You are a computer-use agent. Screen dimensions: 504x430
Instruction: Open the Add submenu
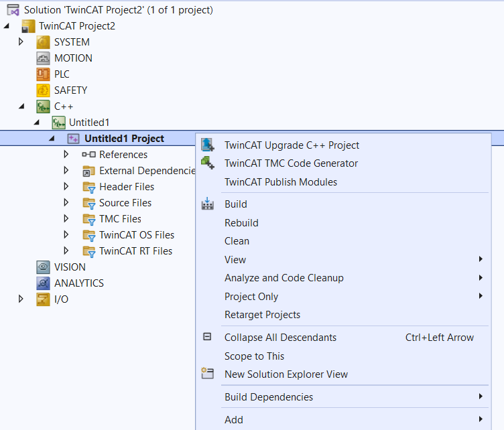(343, 420)
